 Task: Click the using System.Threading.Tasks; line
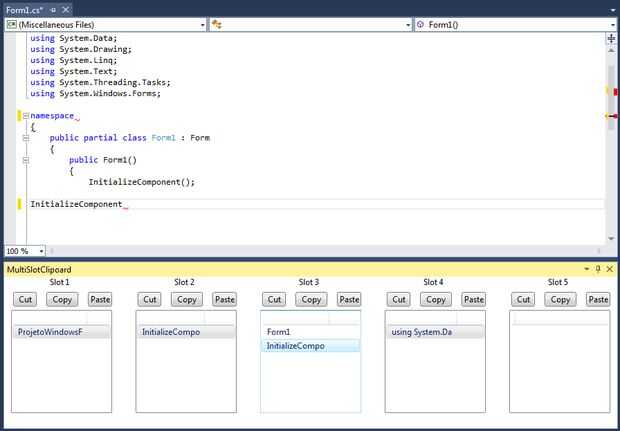100,82
